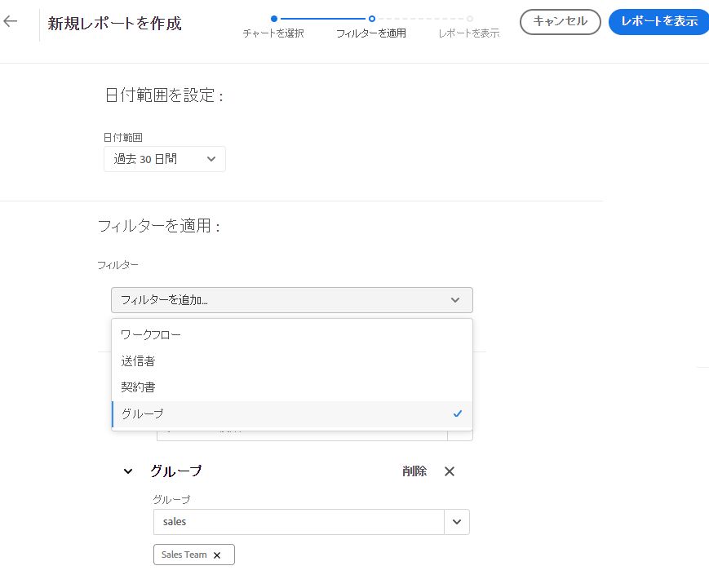Select the レポートを表示 step label
The width and height of the screenshot is (709, 588).
click(x=469, y=33)
